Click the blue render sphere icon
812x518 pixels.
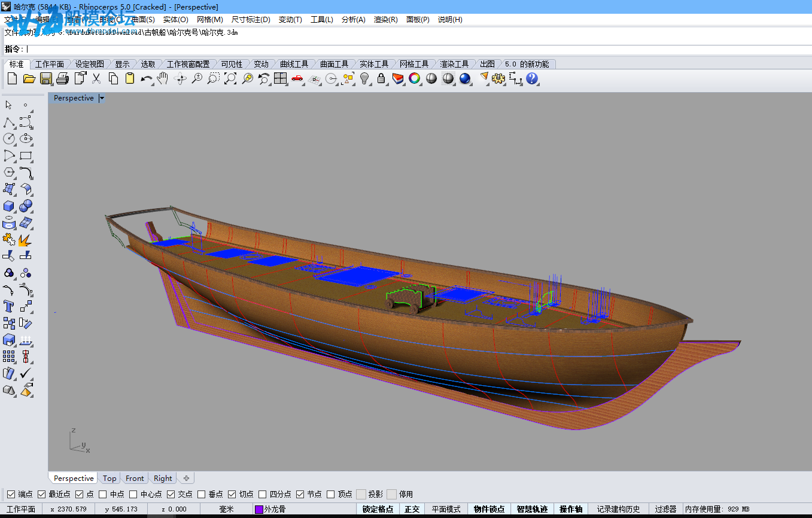click(x=465, y=78)
